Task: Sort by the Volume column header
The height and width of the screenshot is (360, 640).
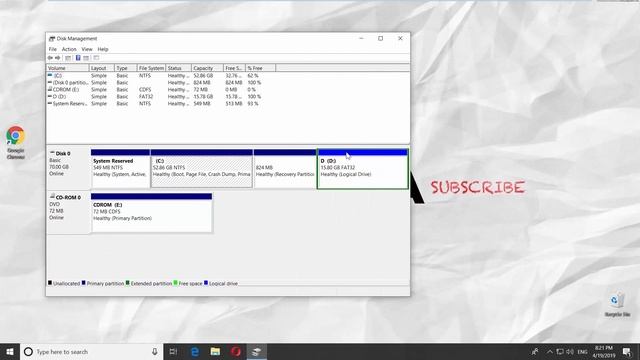Action: pyautogui.click(x=68, y=68)
